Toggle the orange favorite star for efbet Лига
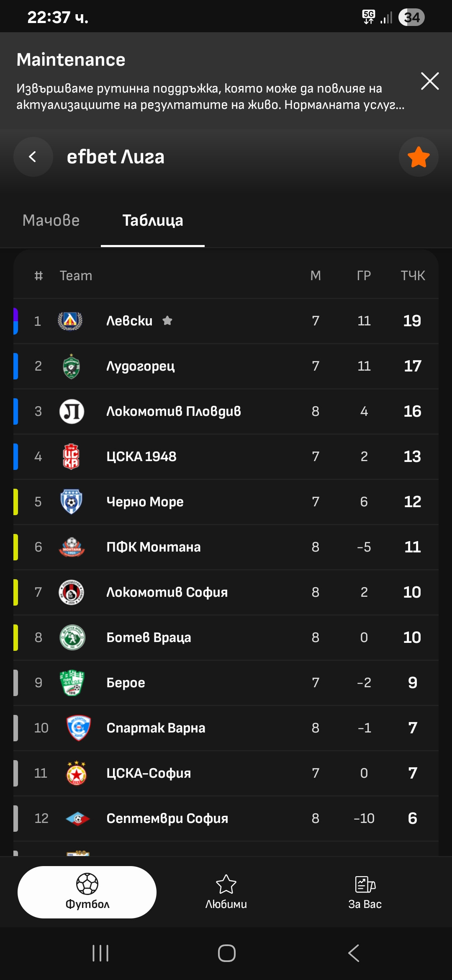Viewport: 452px width, 980px height. pos(418,157)
